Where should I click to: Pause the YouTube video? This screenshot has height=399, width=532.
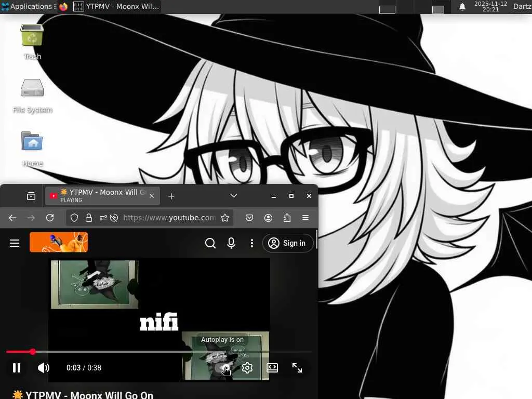(x=16, y=368)
